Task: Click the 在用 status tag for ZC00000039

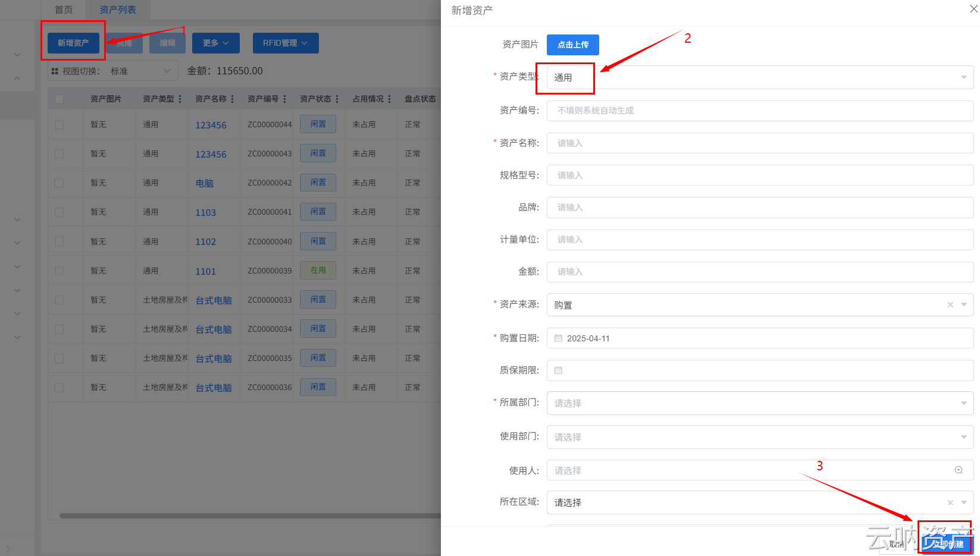Action: tap(318, 271)
